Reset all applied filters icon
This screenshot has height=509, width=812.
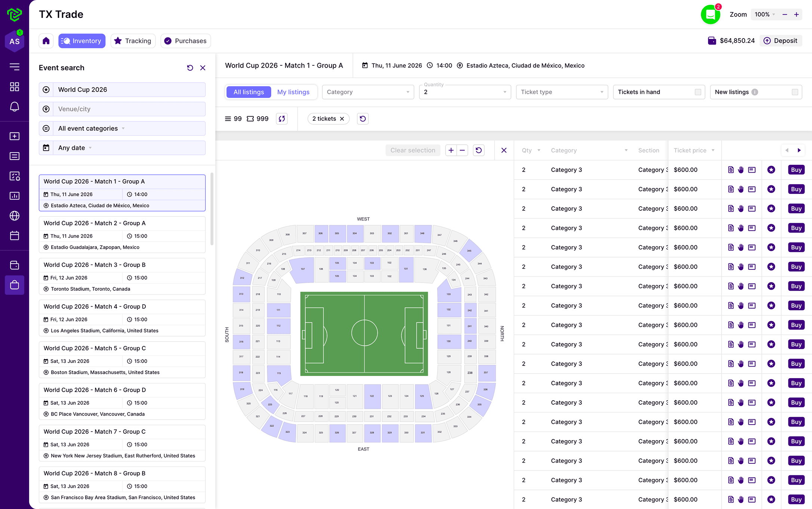pos(363,119)
